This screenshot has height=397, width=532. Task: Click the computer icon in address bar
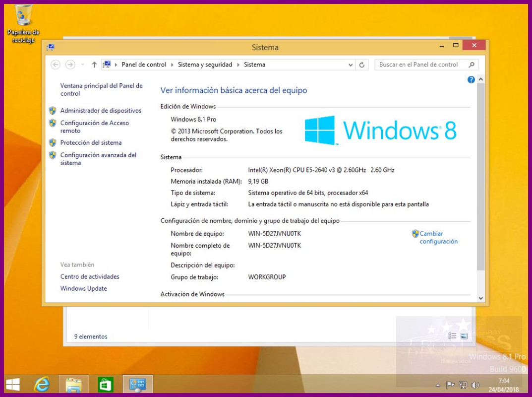(x=107, y=64)
